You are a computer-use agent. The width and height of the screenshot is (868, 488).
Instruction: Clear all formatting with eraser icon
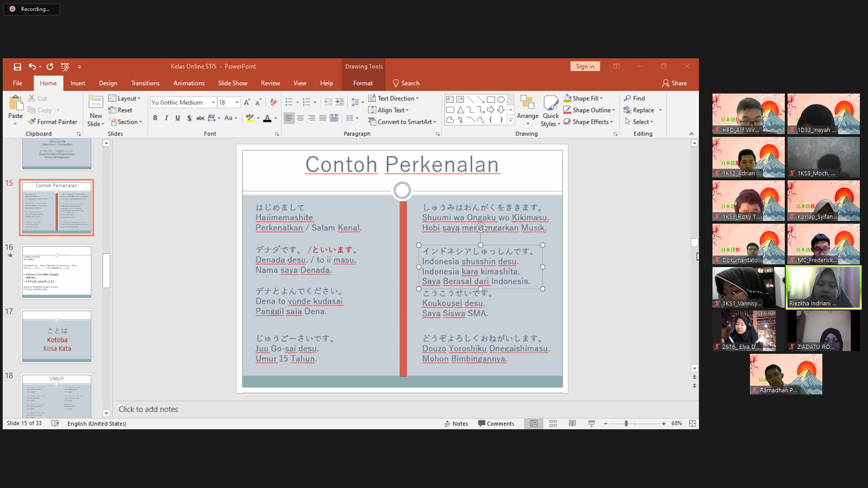tap(274, 103)
